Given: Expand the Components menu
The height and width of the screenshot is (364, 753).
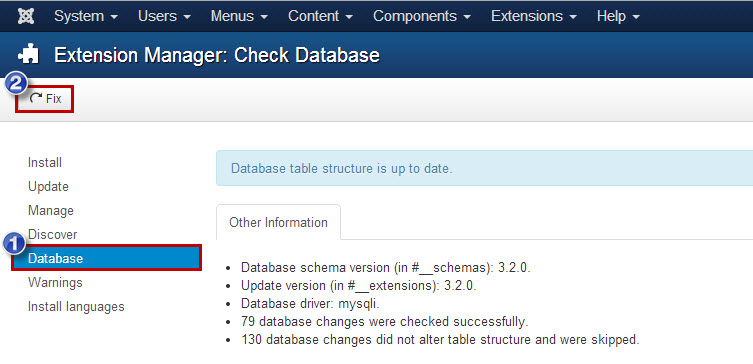Looking at the screenshot, I should (x=422, y=16).
